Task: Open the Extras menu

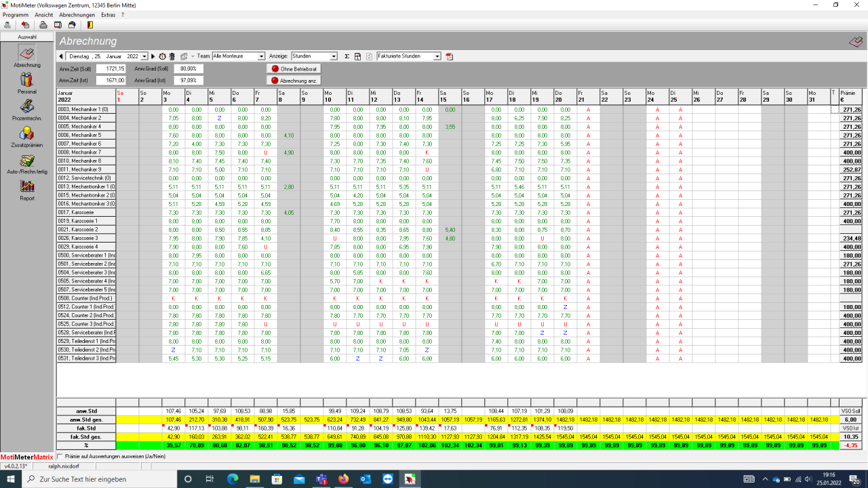Action: [108, 14]
